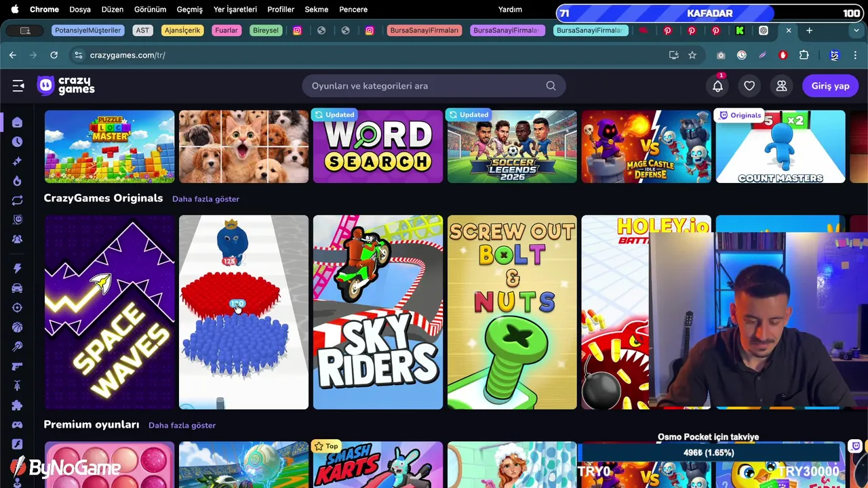Open the CrazyGames hamburger menu
The image size is (868, 488).
click(x=18, y=86)
